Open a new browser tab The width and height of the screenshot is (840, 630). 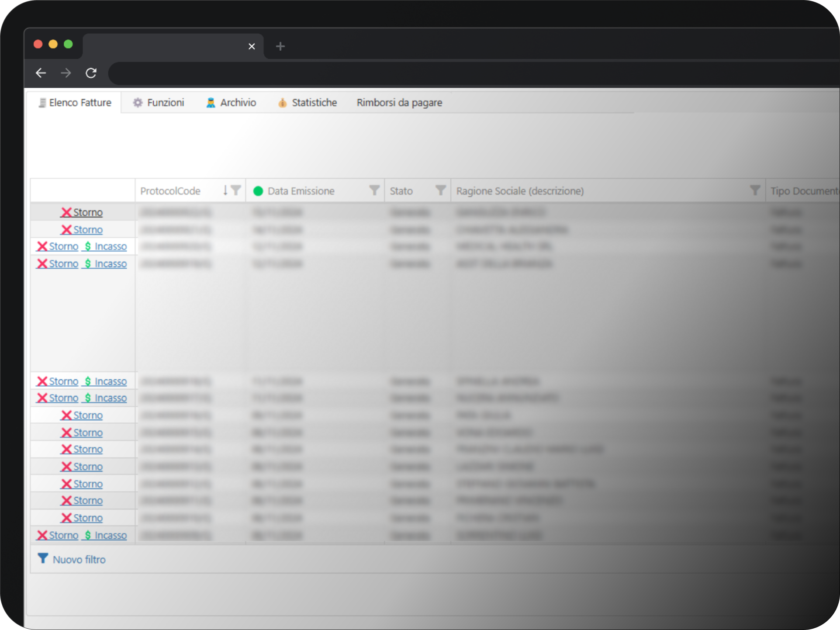(280, 46)
